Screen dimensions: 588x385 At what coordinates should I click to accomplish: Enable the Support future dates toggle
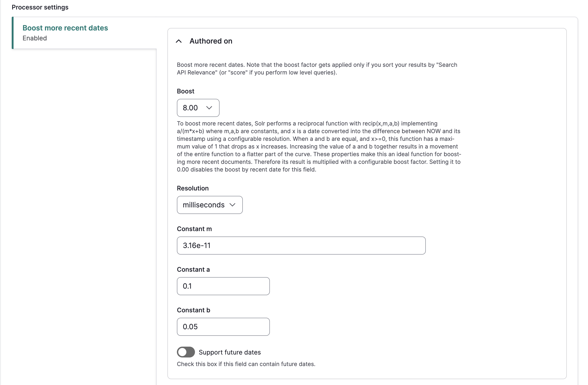[x=186, y=352]
